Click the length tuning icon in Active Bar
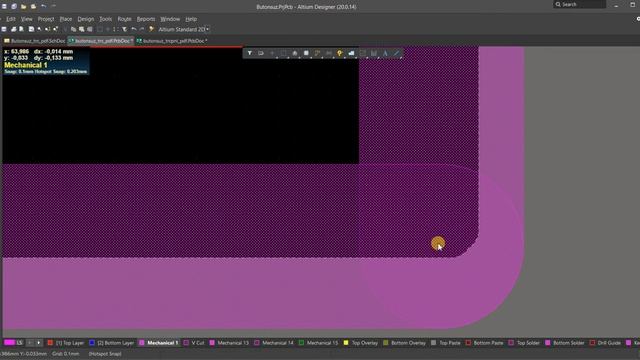This screenshot has width=640, height=360. tap(329, 53)
